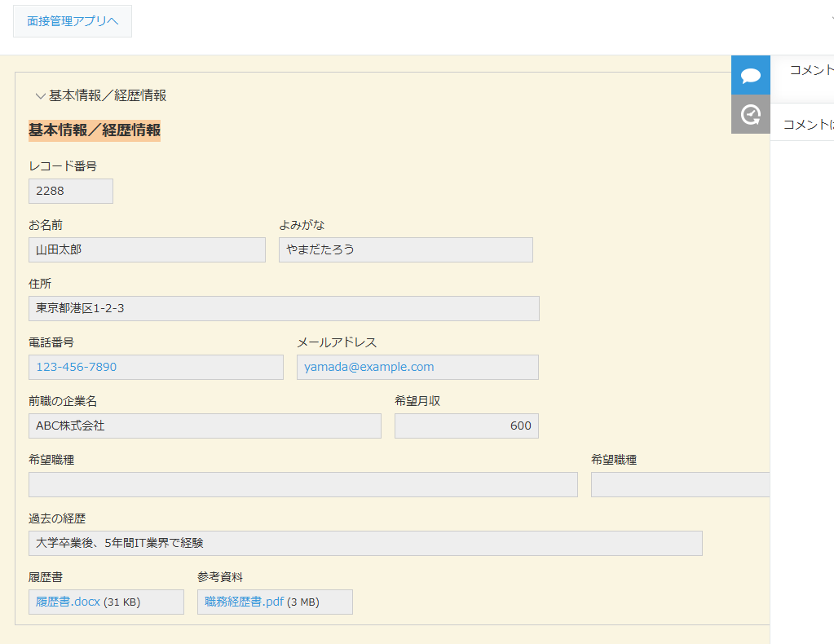The height and width of the screenshot is (644, 834).
Task: Click the highlighted 基本情報／経歴情報 heading
Action: pos(95,130)
